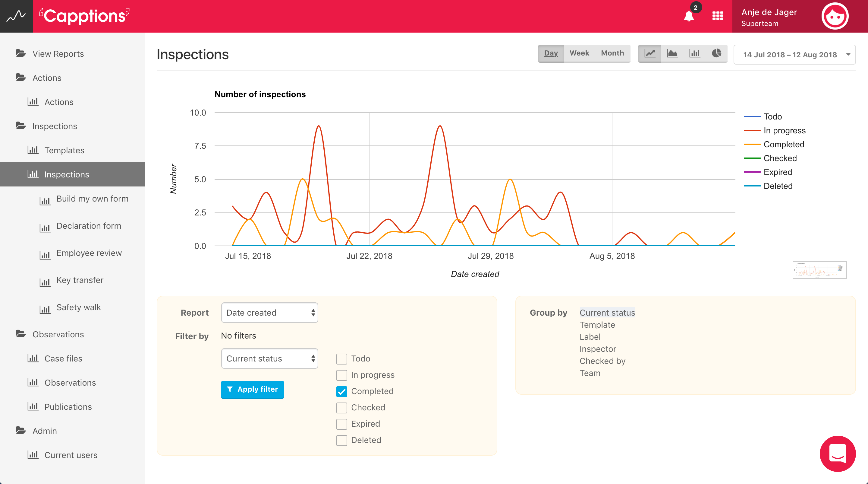Enable the Todo status checkbox
Screen dimensions: 868x484
342,359
